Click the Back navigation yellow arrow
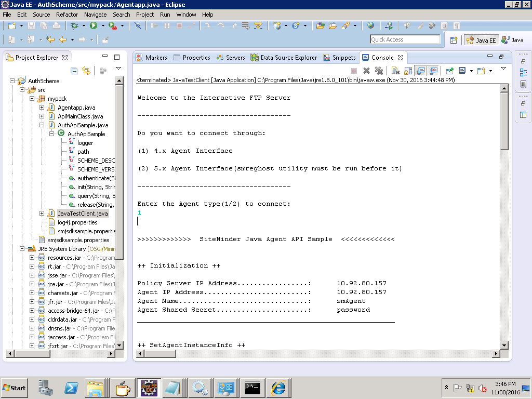532x399 pixels. [x=63, y=39]
